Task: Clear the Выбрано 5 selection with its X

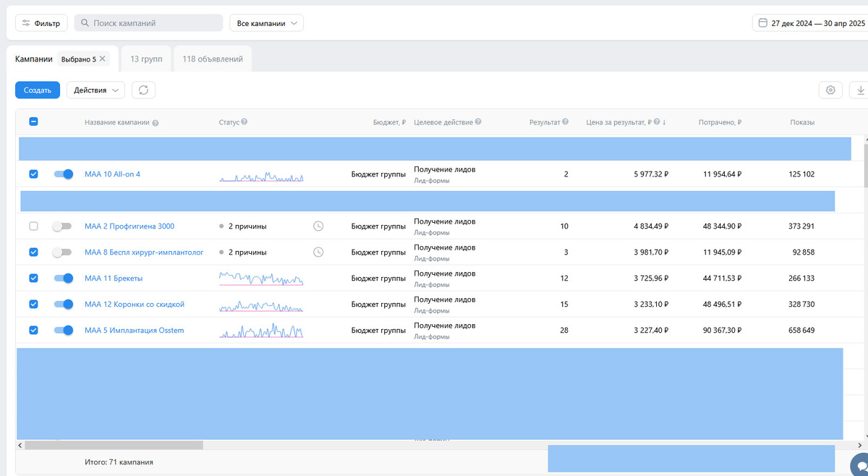Action: click(103, 59)
